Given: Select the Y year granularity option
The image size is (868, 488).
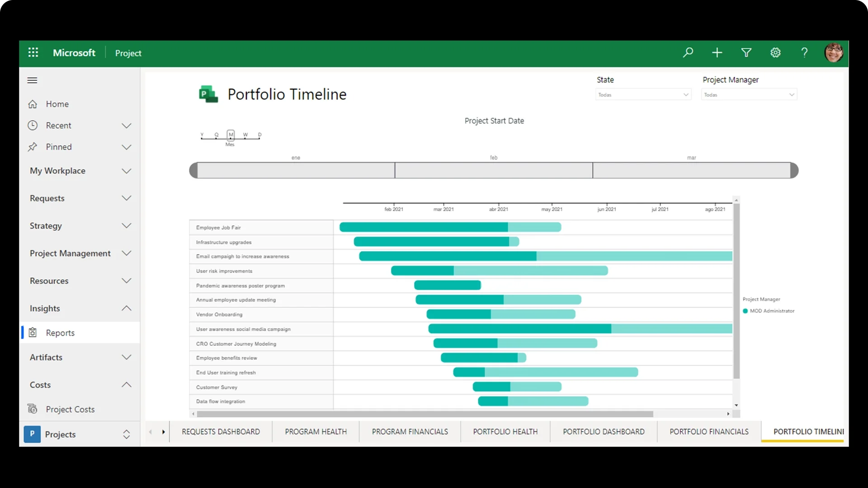Looking at the screenshot, I should tap(202, 135).
